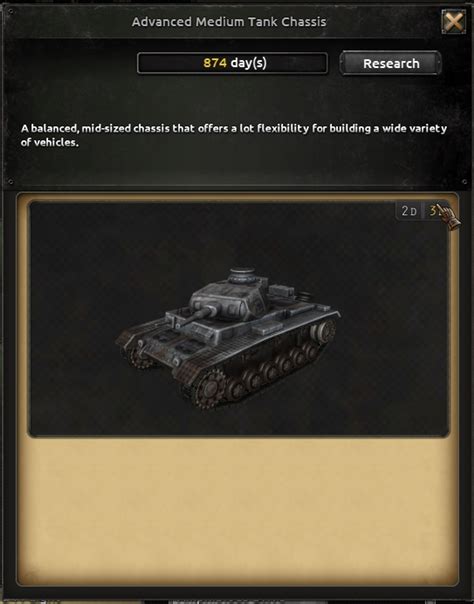
Task: Click the yellow 874 number
Action: click(x=215, y=63)
